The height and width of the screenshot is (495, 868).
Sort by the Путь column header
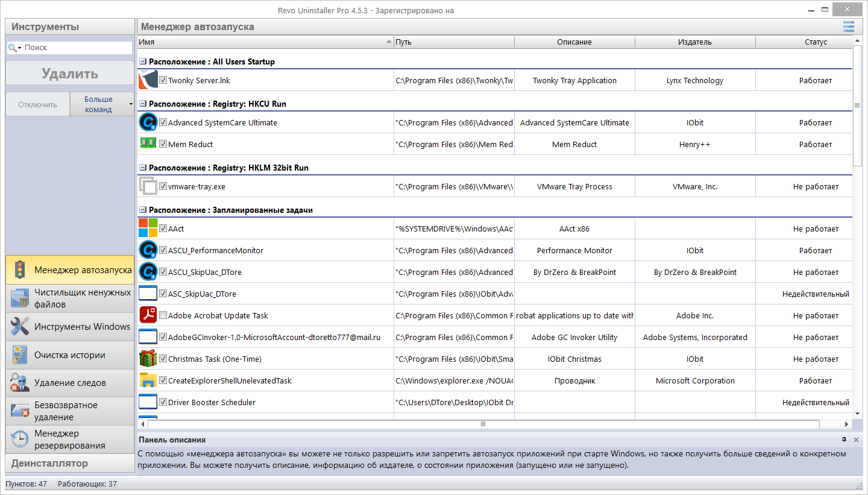[x=454, y=42]
